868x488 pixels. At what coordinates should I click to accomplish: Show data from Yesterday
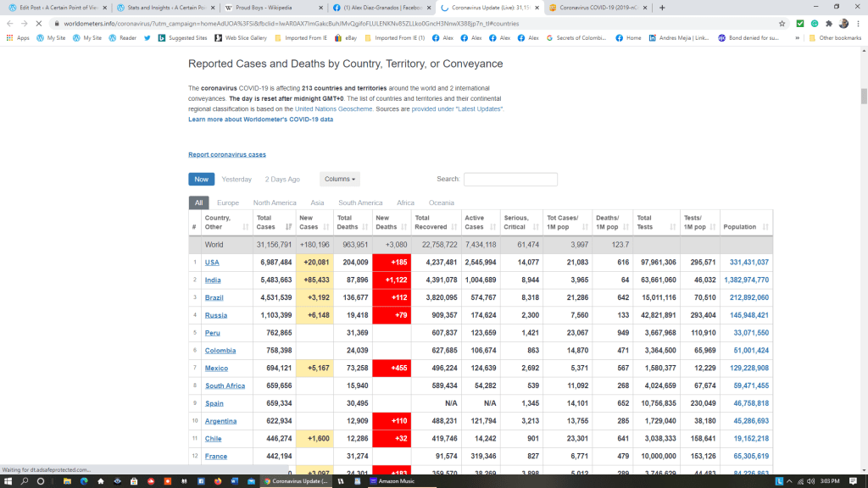236,180
